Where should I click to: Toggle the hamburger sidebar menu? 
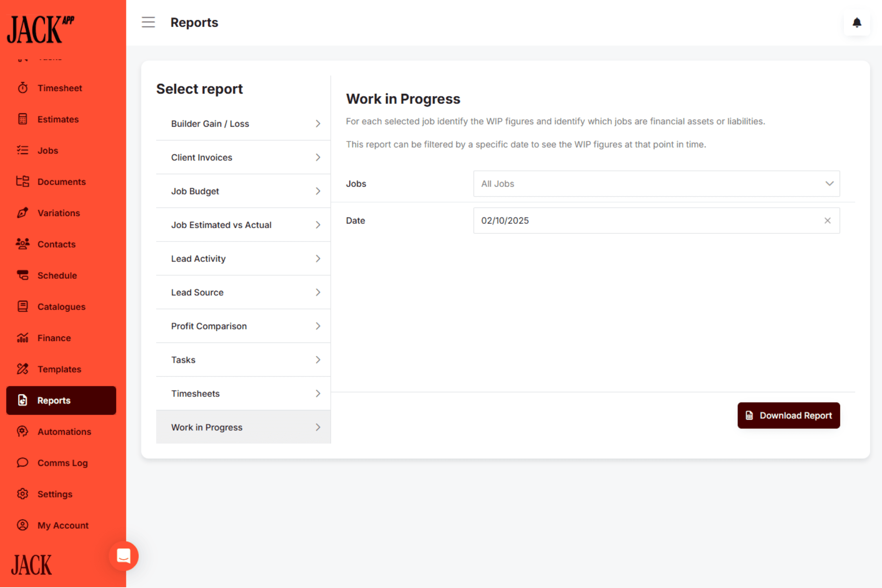(x=148, y=22)
